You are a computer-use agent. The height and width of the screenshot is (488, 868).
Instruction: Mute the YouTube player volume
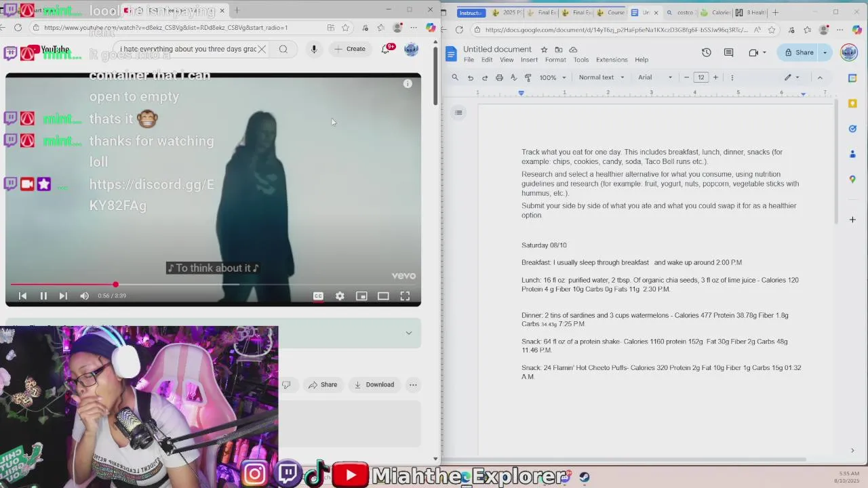(x=84, y=296)
